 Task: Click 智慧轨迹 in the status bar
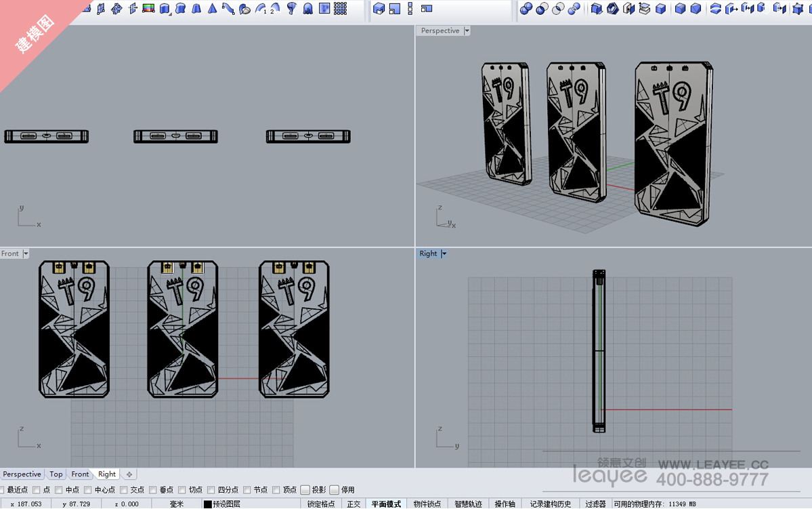(x=468, y=504)
